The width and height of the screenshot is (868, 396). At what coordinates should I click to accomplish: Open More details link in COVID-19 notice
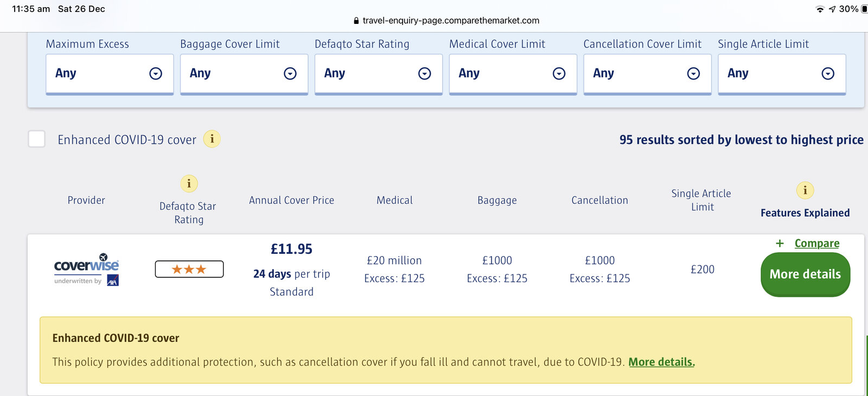[x=661, y=362]
